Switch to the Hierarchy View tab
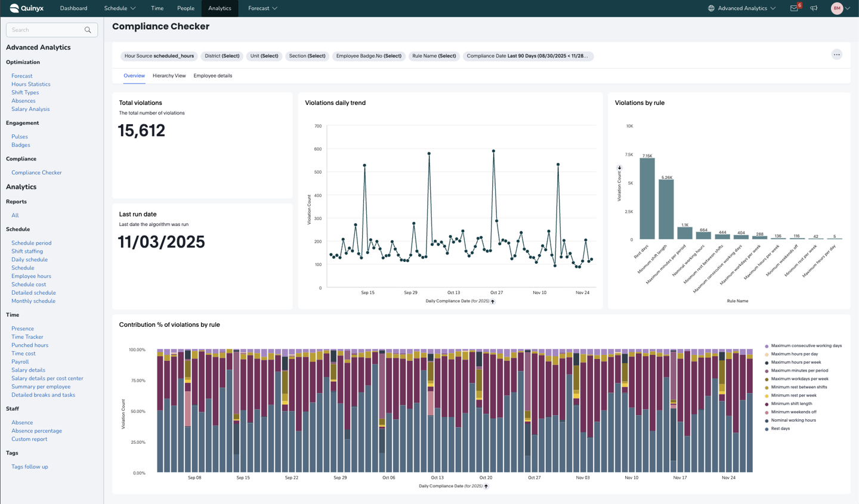 169,76
